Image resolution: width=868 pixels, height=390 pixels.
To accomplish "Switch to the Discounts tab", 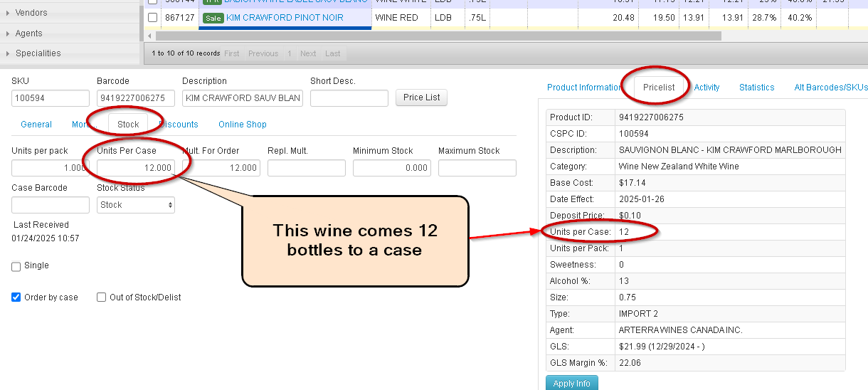I will click(179, 125).
